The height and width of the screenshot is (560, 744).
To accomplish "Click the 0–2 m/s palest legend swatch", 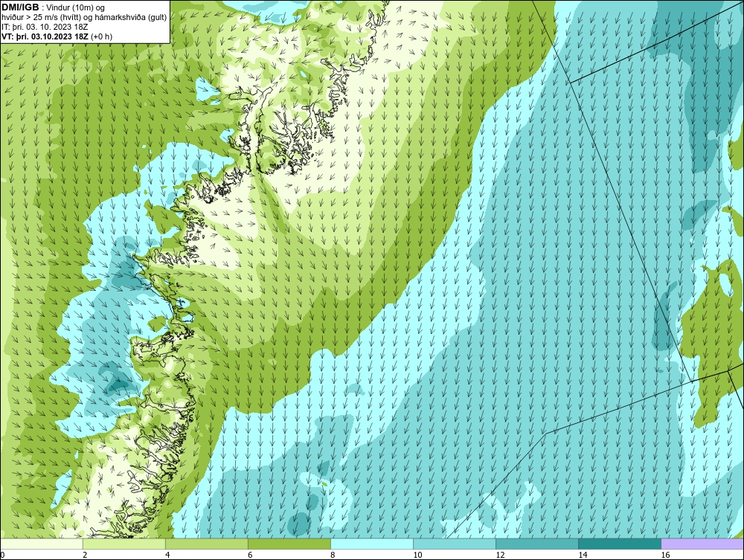I will [42, 544].
